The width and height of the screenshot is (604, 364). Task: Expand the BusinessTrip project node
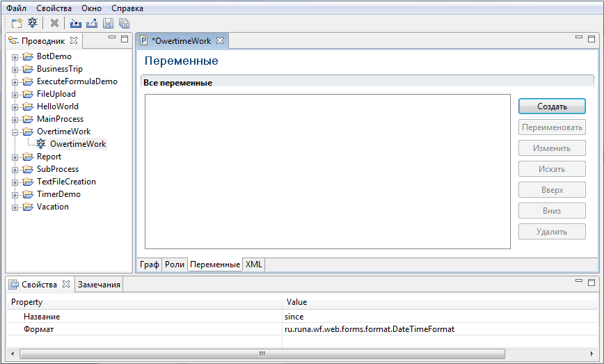[15, 70]
